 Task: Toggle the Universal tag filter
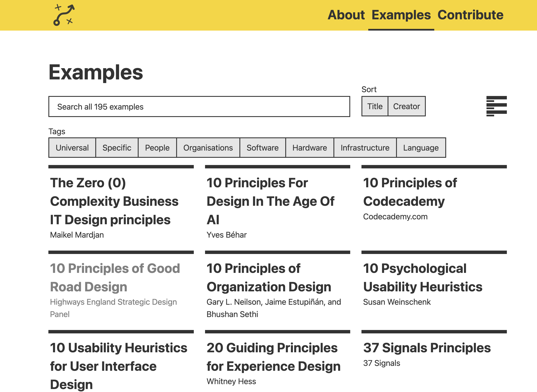72,148
